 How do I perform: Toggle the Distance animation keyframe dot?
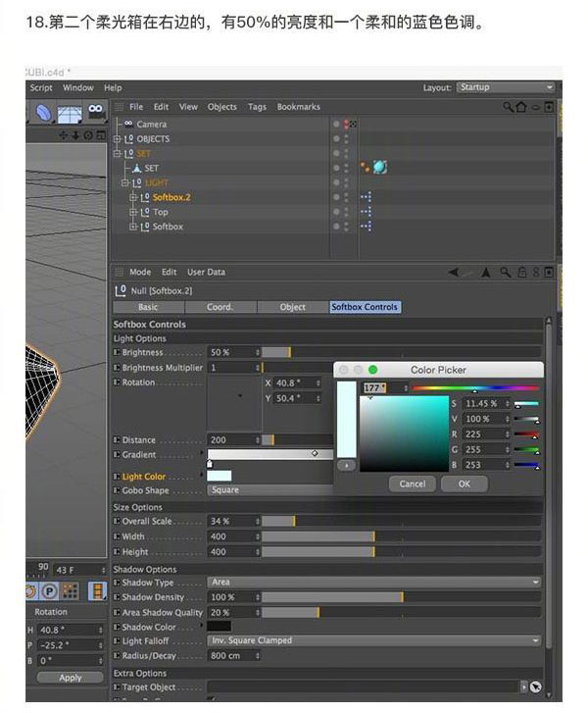click(x=117, y=439)
